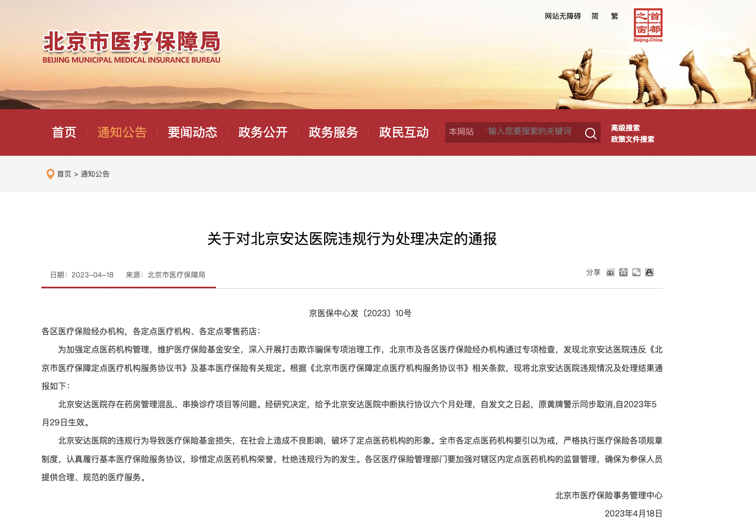Go to 政务服务 section
Screen dimensions: 756x532
333,132
